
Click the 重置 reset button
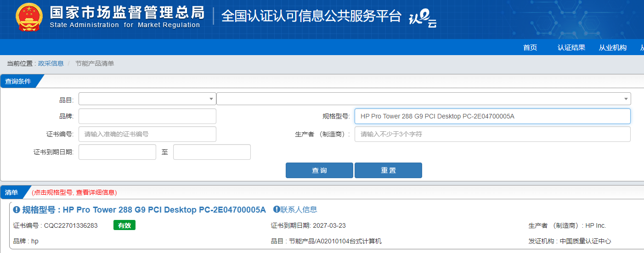point(388,170)
